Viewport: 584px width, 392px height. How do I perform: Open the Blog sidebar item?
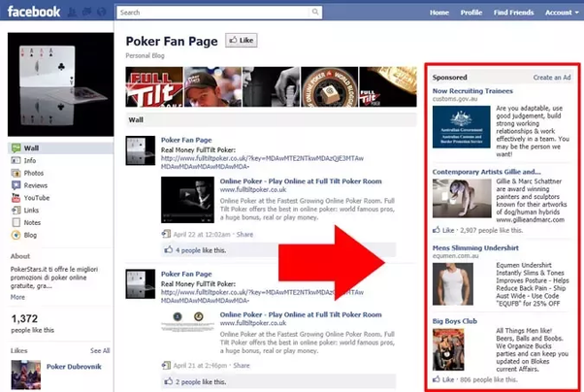click(x=30, y=234)
